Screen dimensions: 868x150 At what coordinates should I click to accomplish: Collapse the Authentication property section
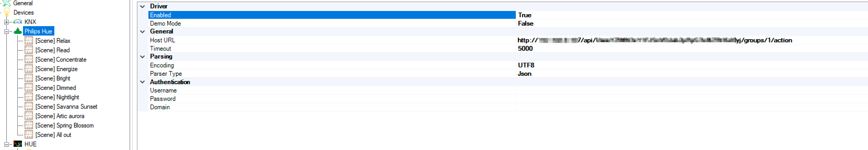click(x=142, y=82)
